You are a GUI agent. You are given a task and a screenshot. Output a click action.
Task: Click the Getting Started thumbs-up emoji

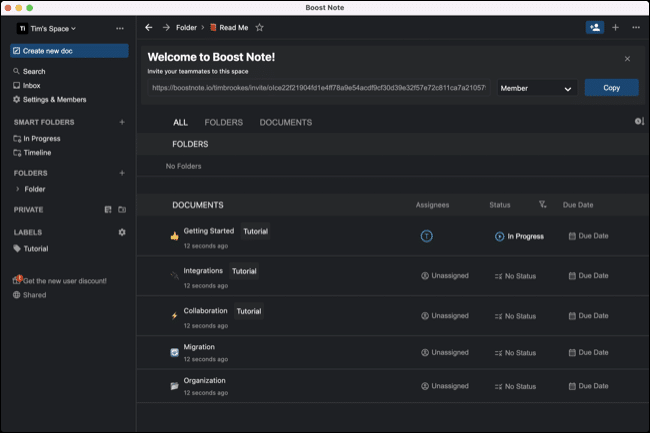[175, 236]
